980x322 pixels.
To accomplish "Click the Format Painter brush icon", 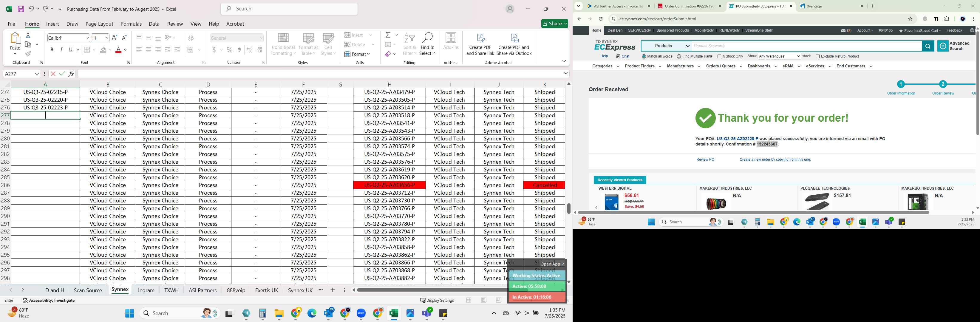I will [28, 54].
